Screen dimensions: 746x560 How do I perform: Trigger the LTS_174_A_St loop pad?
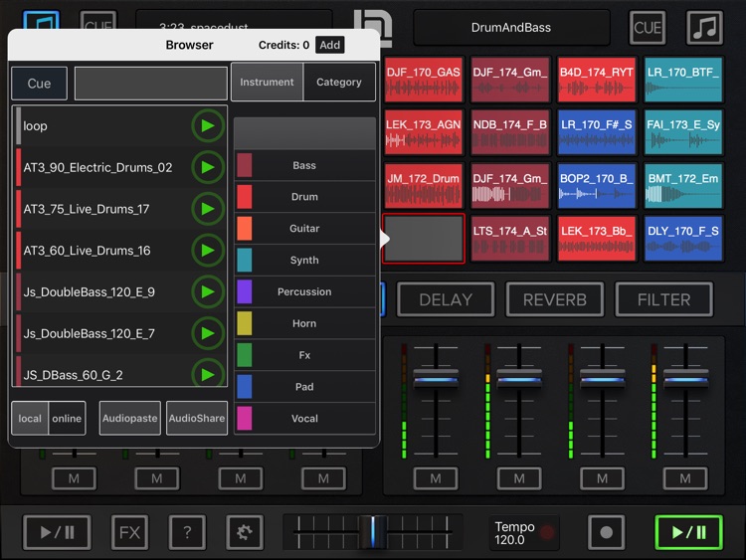(x=510, y=239)
